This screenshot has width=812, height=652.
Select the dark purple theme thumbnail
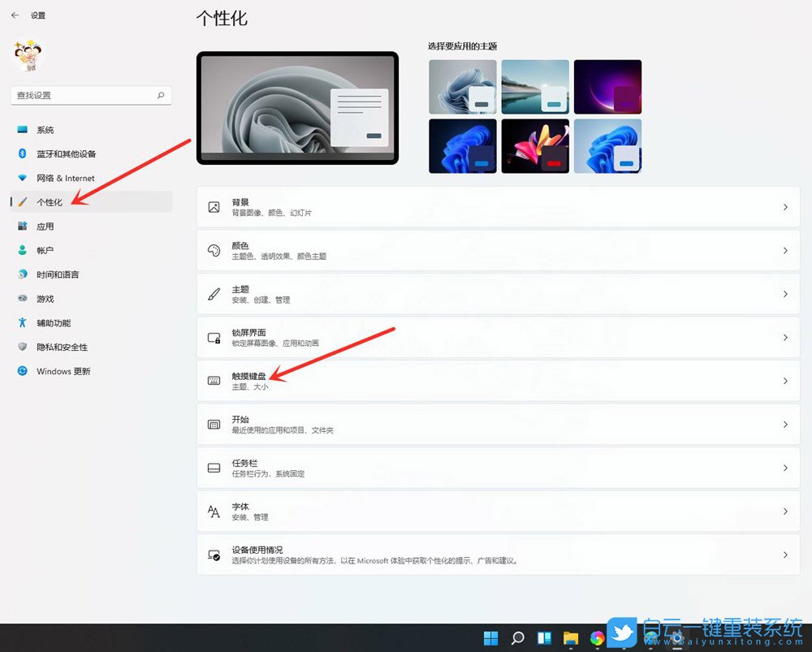(607, 86)
